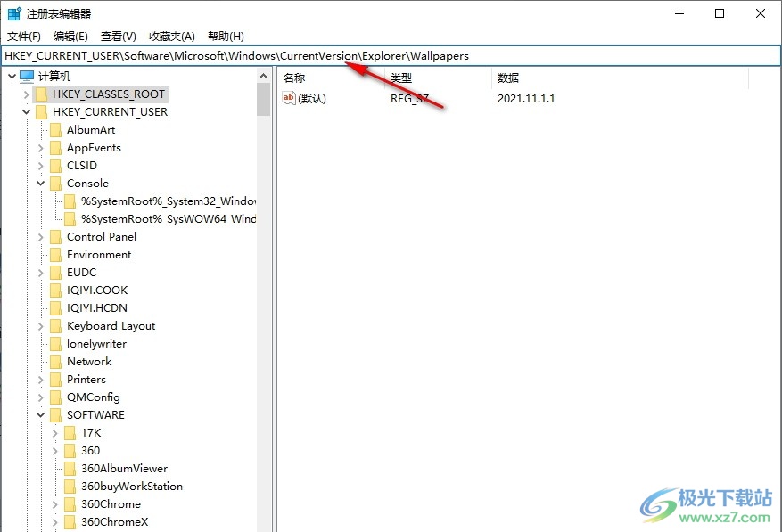Click the Network folder icon
This screenshot has width=782, height=532.
pyautogui.click(x=56, y=362)
